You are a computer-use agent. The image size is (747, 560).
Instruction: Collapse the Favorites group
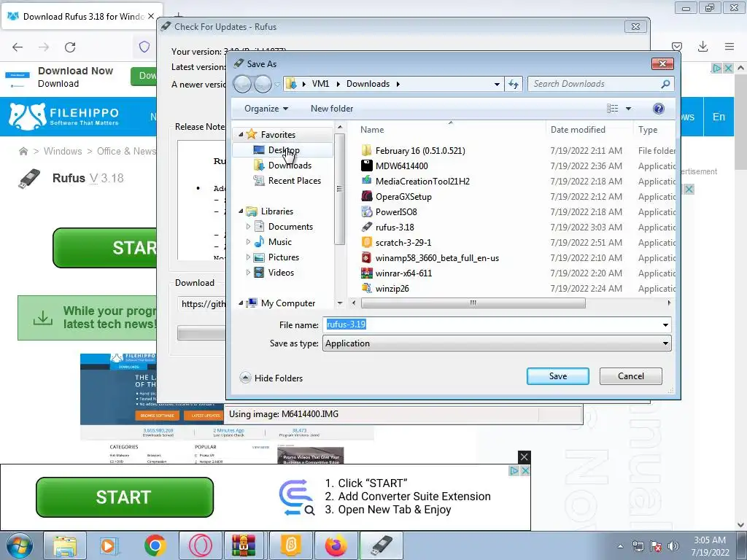[x=241, y=135]
